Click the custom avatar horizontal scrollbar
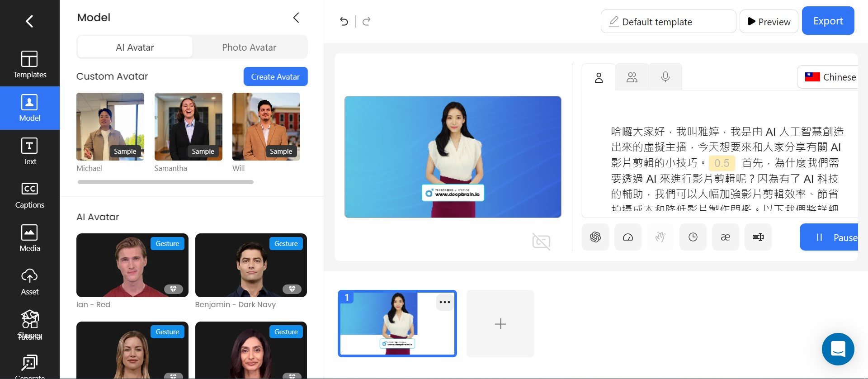Viewport: 868px width, 379px height. (x=165, y=182)
